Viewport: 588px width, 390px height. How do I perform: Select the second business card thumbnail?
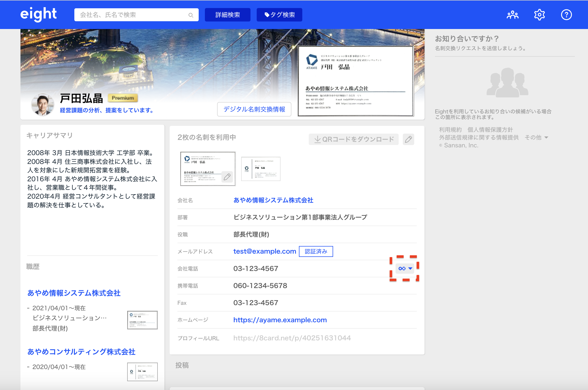[261, 169]
